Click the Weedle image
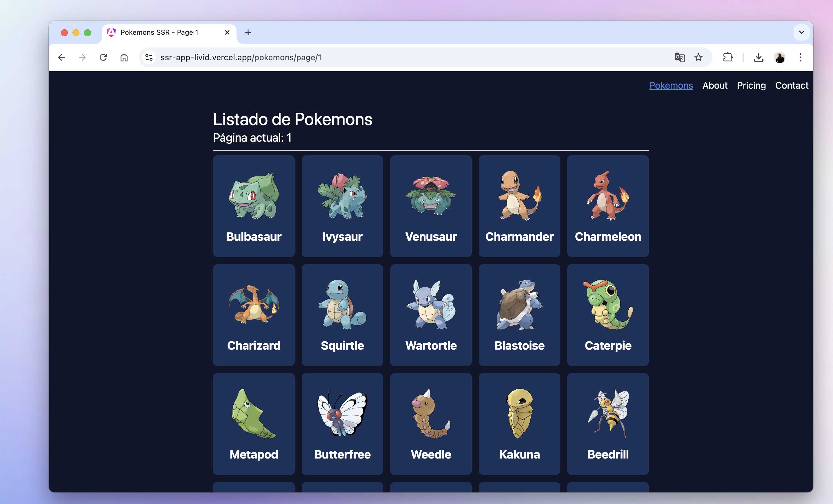833x504 pixels. 431,413
